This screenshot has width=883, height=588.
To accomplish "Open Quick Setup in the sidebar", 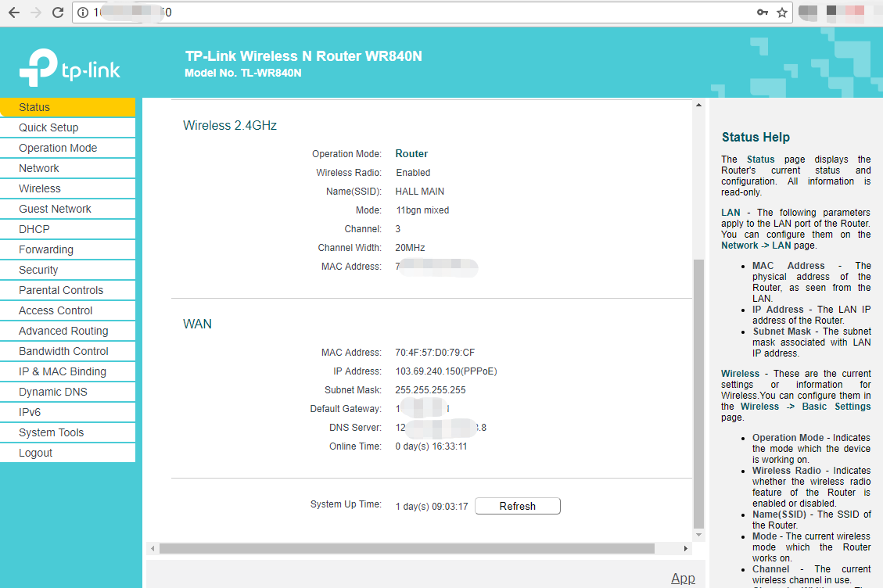I will 67,128.
